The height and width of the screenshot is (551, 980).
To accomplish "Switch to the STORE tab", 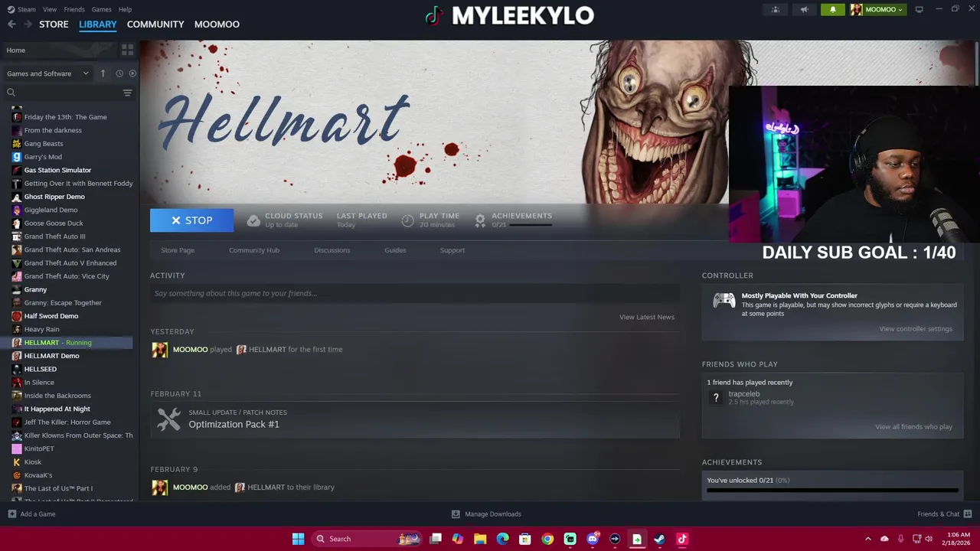I will (x=54, y=24).
